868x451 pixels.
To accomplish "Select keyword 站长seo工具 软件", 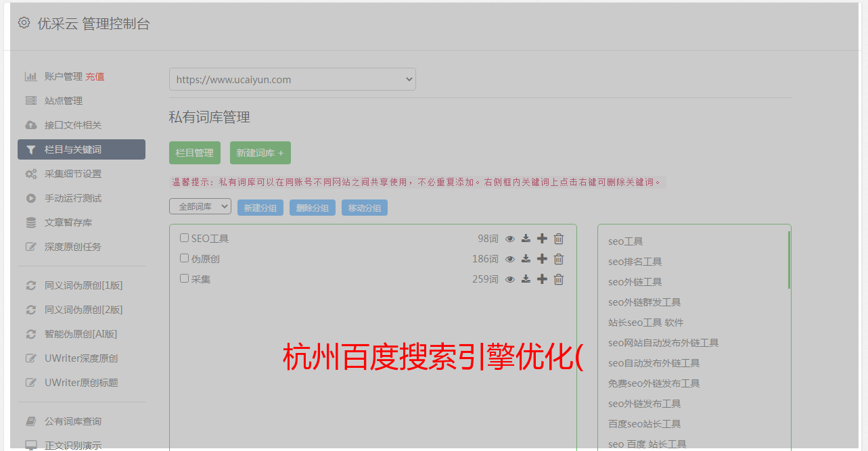I will click(x=645, y=323).
